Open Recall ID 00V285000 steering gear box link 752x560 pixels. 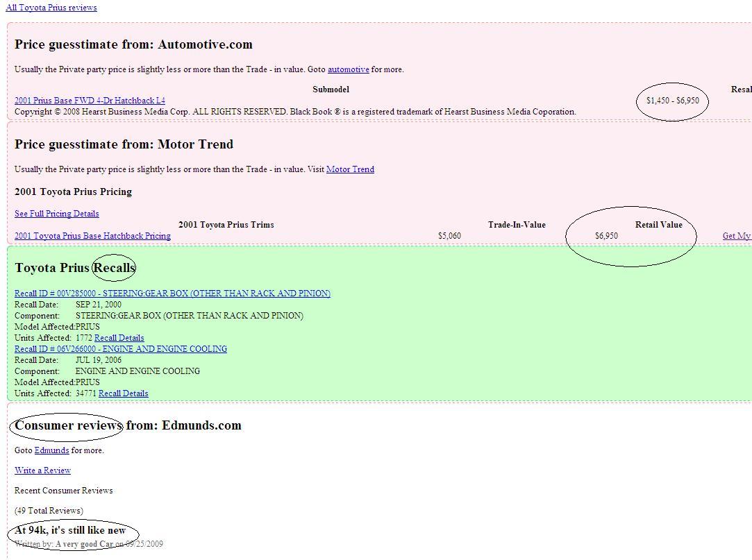coord(172,293)
